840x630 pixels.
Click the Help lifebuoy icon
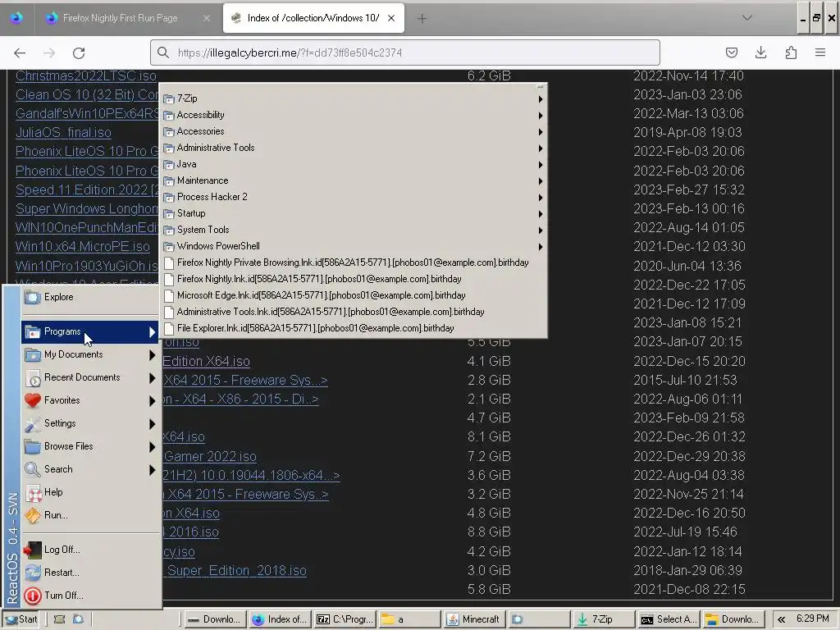coord(33,493)
